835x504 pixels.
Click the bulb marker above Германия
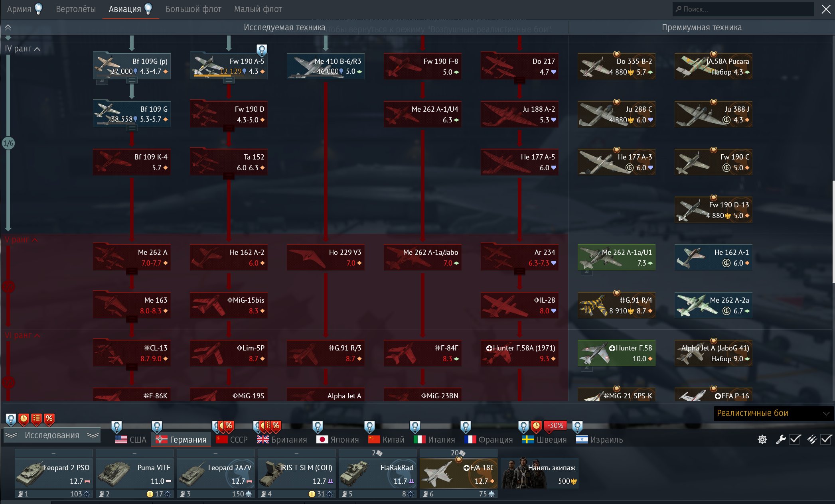point(157,427)
